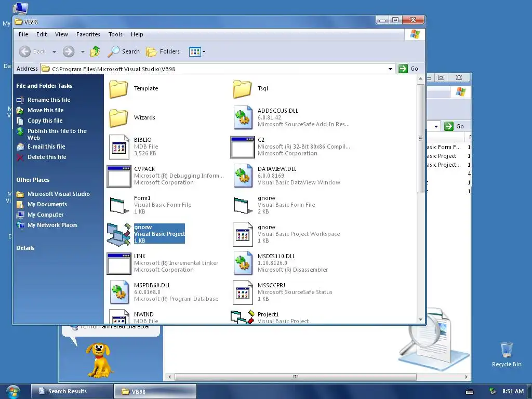
Task: Click the vertical scrollbar down arrow
Action: point(421,320)
